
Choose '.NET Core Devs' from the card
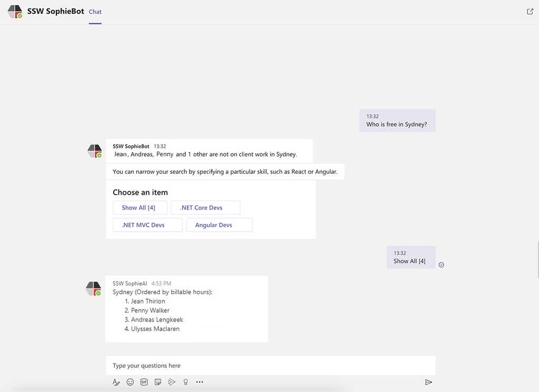[x=205, y=207]
